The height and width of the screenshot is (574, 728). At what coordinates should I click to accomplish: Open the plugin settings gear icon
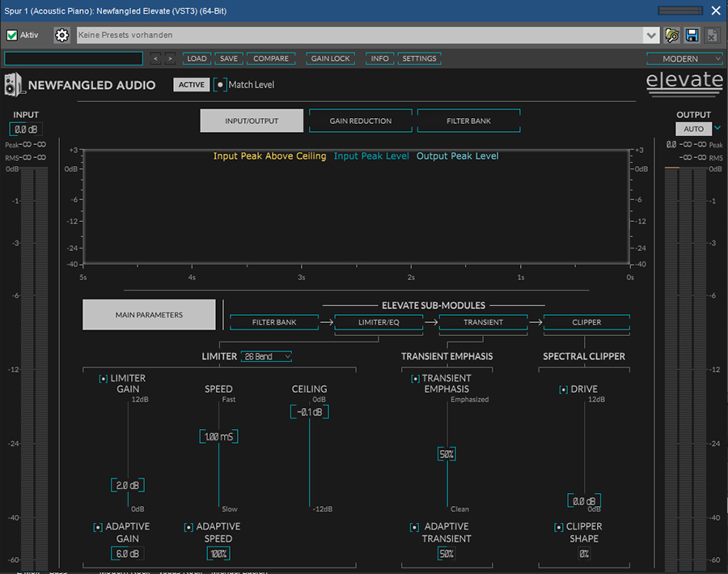[61, 35]
